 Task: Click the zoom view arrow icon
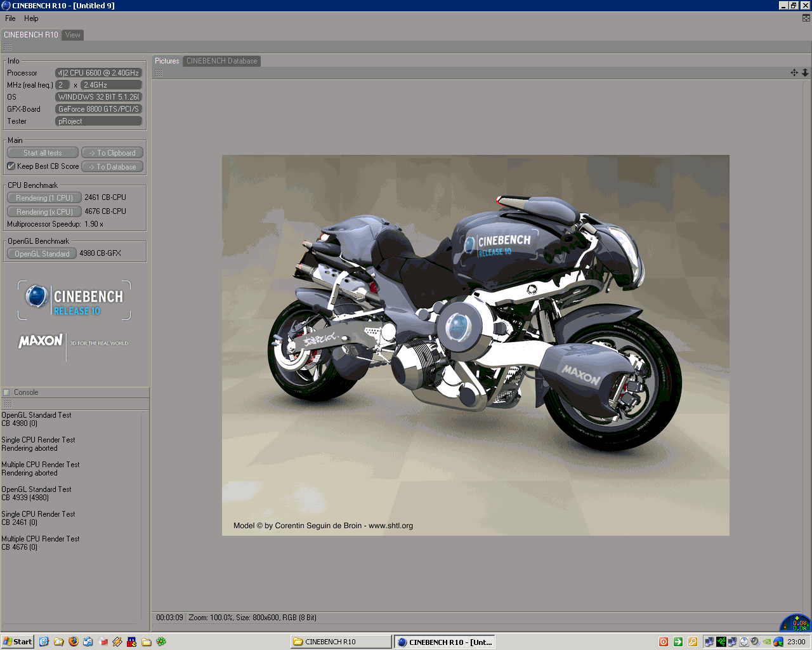tap(805, 73)
